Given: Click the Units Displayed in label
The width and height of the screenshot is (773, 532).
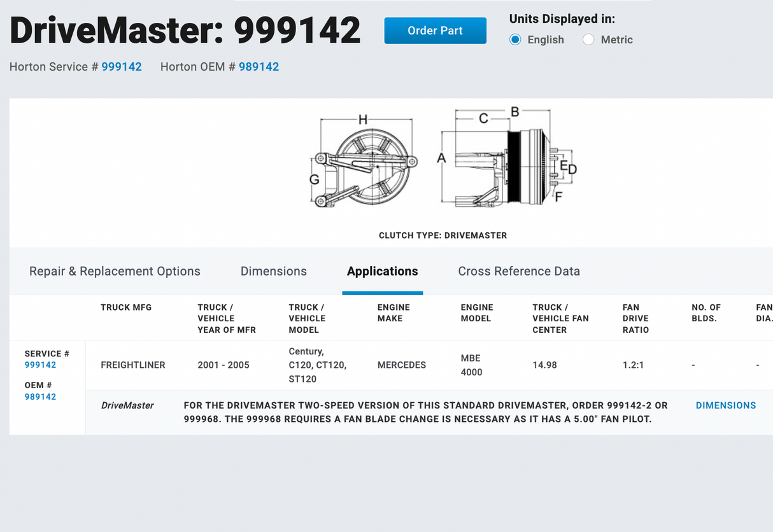Looking at the screenshot, I should pyautogui.click(x=562, y=18).
